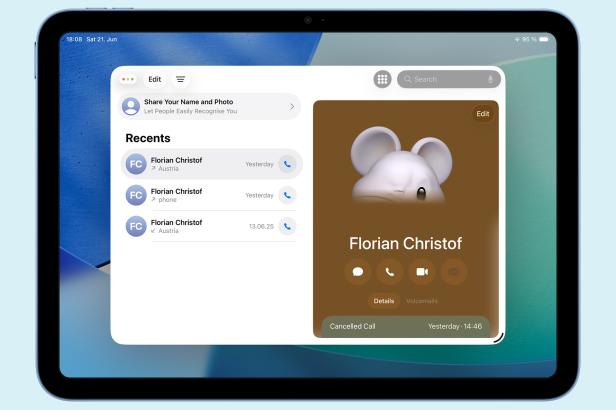Start video call from contact card

(422, 272)
